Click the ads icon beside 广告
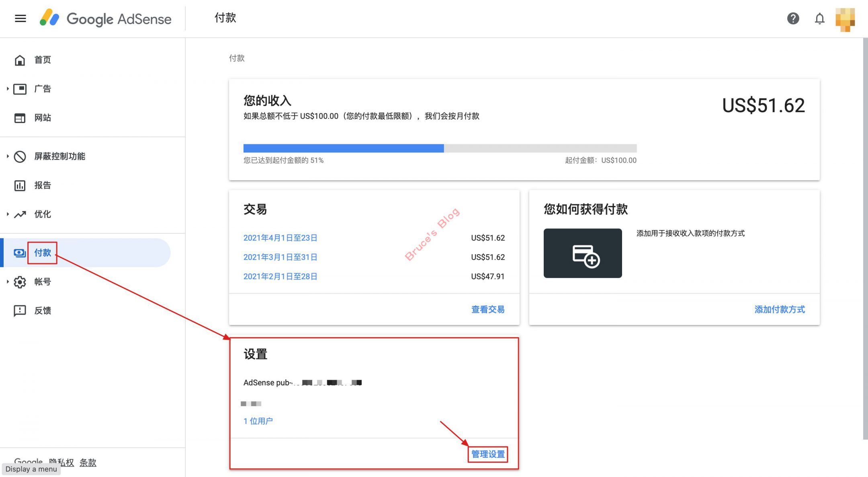 pyautogui.click(x=20, y=89)
